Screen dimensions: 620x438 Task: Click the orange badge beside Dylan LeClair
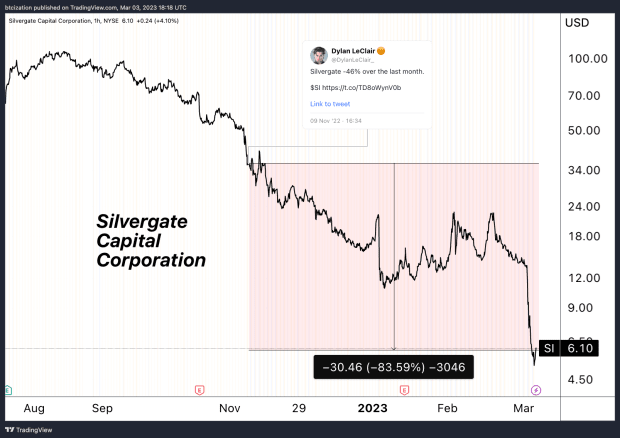pyautogui.click(x=385, y=51)
